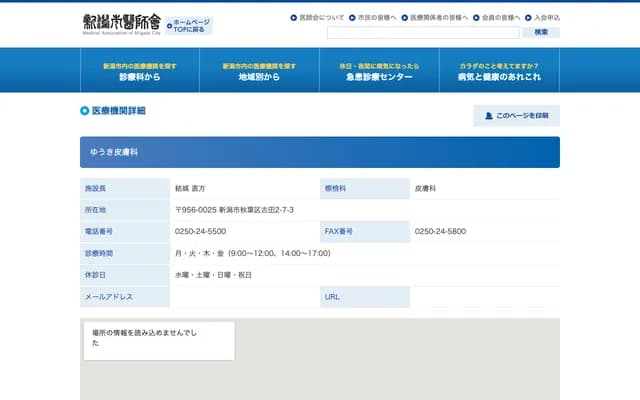
Task: Click the bullet icon before 市民の皆様へ
Action: pos(352,18)
